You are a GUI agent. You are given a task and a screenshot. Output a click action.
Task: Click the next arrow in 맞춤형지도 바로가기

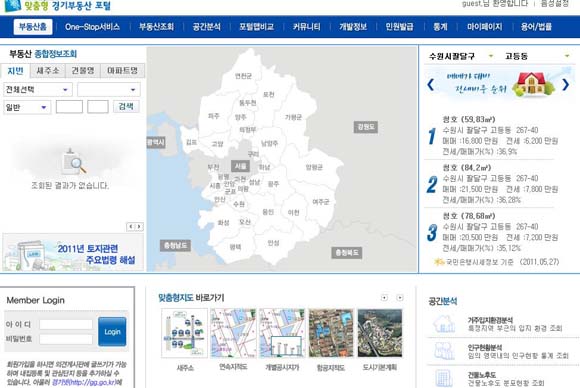[x=399, y=298]
